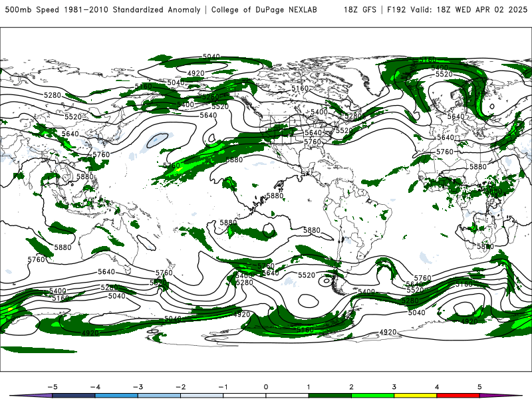Image resolution: width=532 pixels, height=399 pixels.
Task: Click the pale blue -2 to -1 colorbar segment
Action: (x=202, y=396)
